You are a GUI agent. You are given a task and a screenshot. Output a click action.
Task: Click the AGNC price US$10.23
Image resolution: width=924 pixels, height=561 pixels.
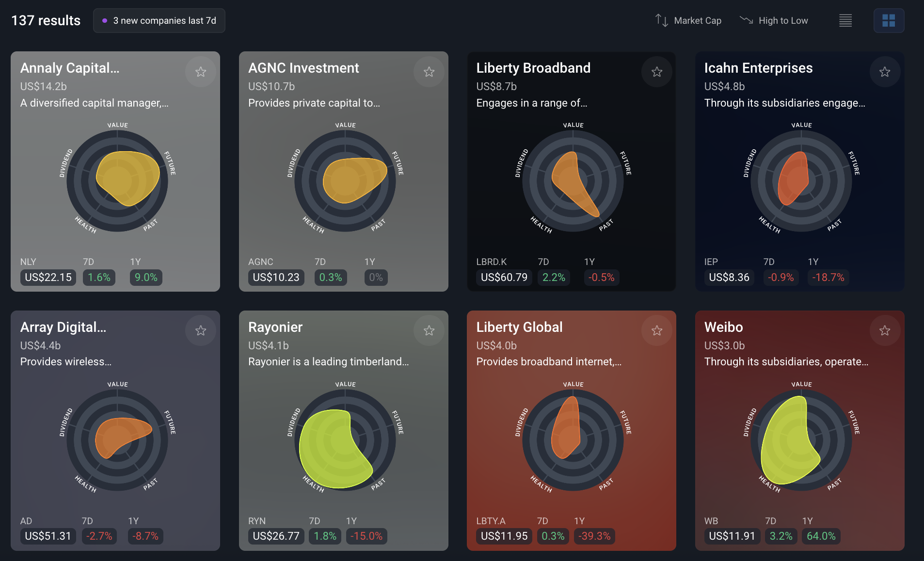[276, 277]
